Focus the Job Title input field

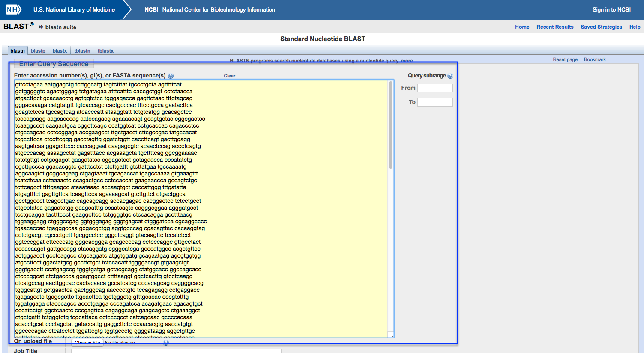[x=176, y=351]
